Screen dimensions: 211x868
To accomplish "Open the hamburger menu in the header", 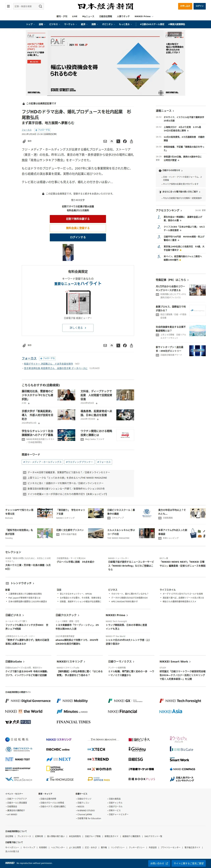I will click(8, 6).
